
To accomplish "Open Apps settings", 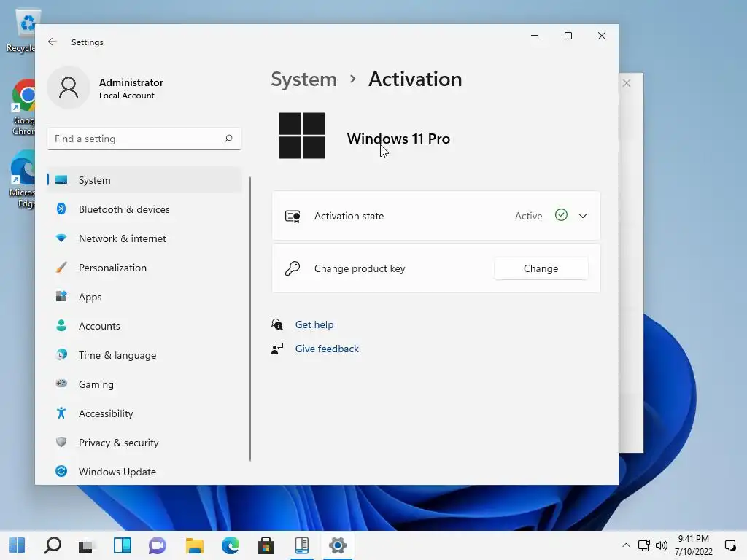I will click(x=144, y=297).
